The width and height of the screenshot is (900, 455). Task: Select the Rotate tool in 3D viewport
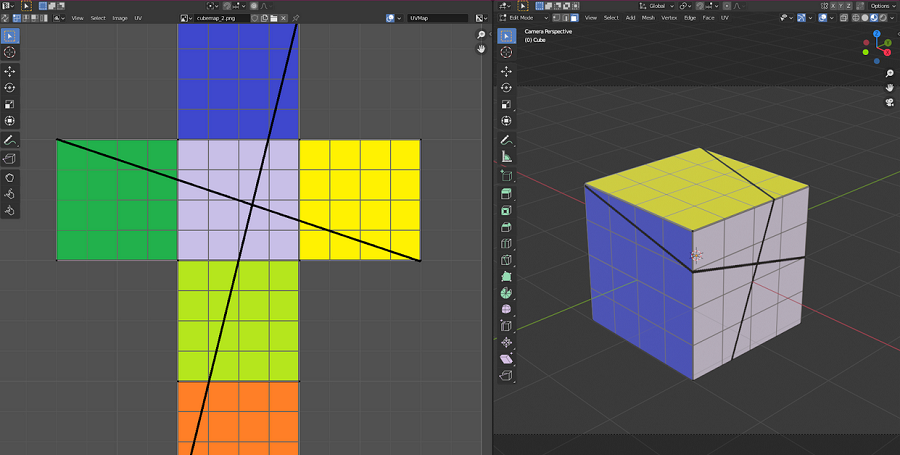(506, 88)
